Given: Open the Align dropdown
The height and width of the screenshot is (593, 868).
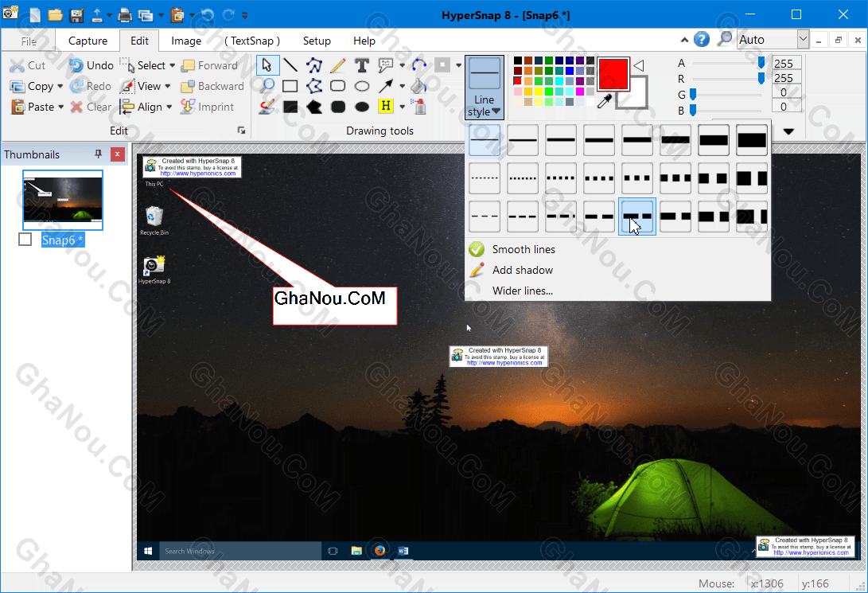Looking at the screenshot, I should point(169,107).
